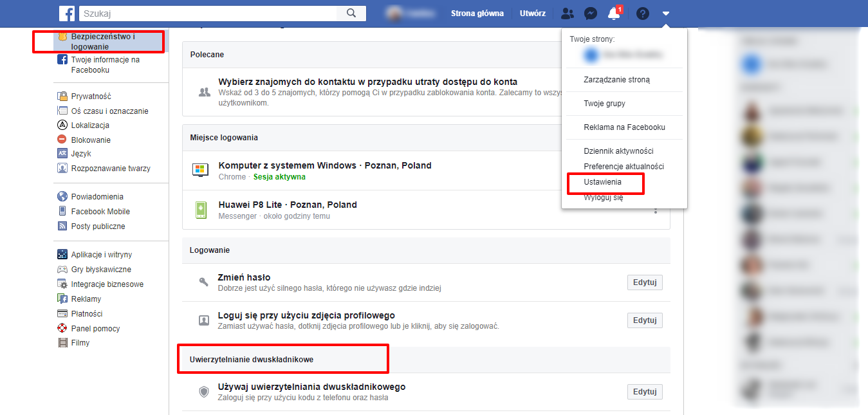
Task: Click Utwórz in top bar
Action: pos(533,13)
